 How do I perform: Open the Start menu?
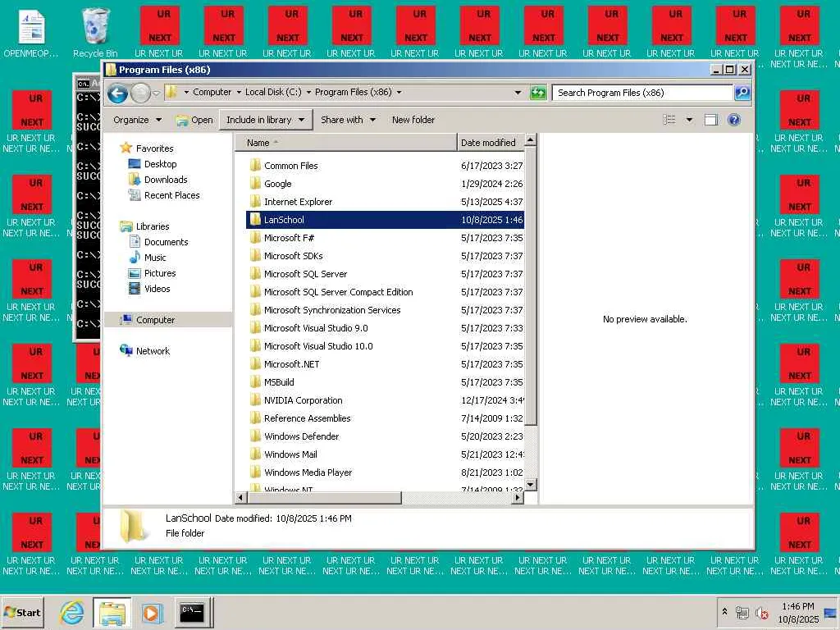click(22, 612)
